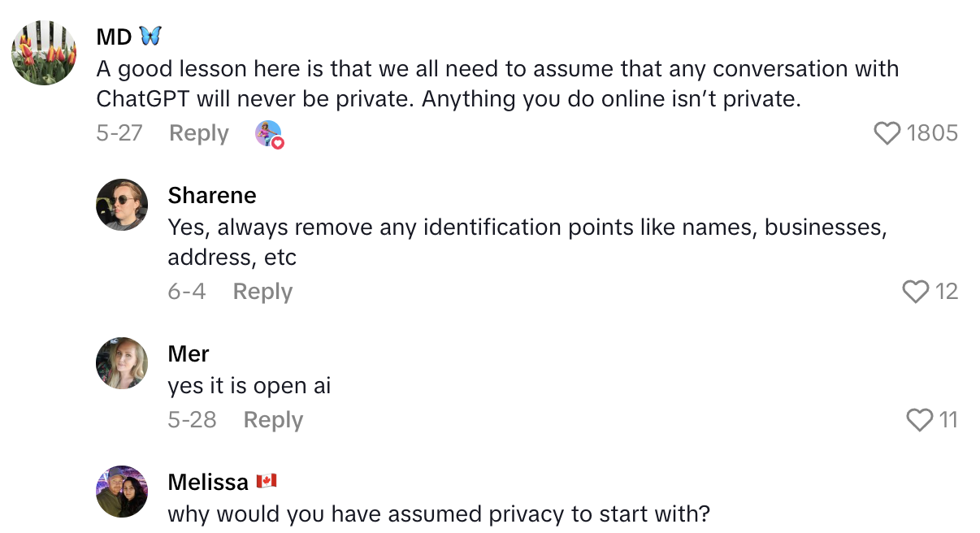The width and height of the screenshot is (980, 533).
Task: Select the 5-27 date on MD's comment
Action: tap(119, 133)
